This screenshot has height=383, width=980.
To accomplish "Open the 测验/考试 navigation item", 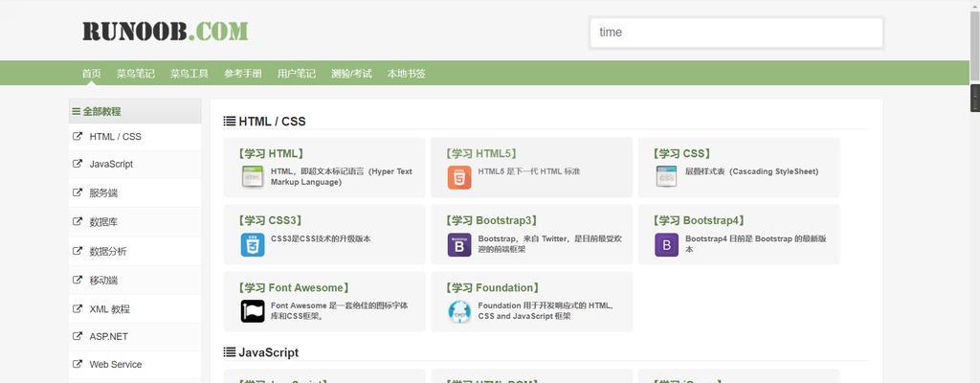I will pyautogui.click(x=351, y=73).
